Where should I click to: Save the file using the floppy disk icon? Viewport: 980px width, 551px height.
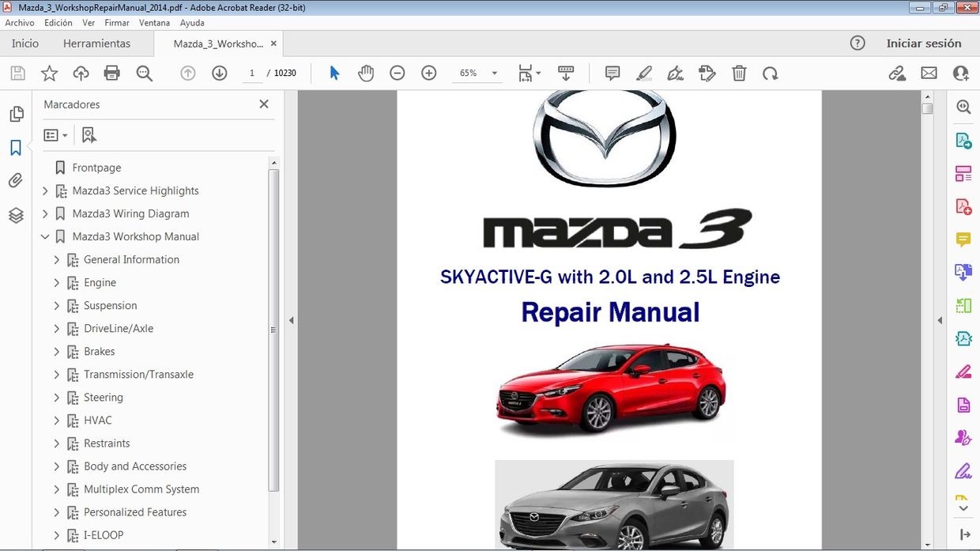pyautogui.click(x=17, y=74)
